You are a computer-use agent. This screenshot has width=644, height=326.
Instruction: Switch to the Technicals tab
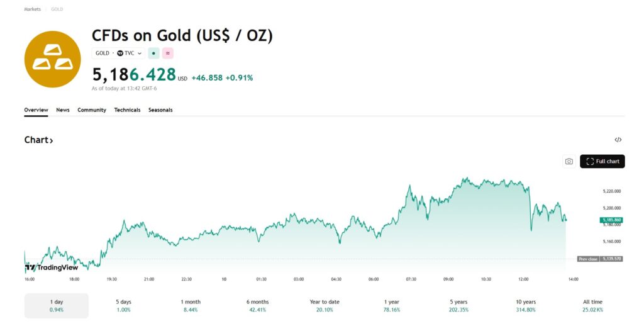127,110
